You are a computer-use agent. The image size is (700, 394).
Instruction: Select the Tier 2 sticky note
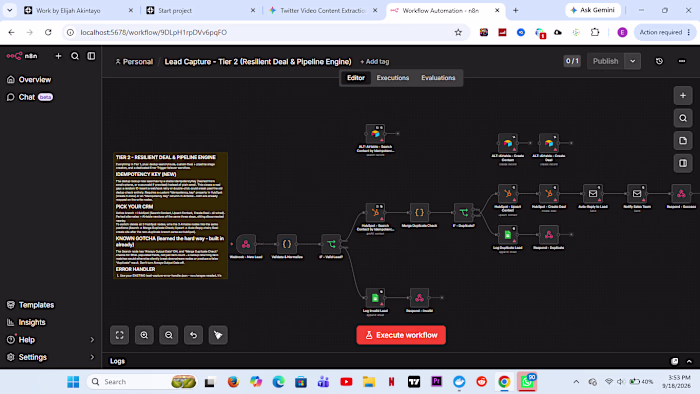click(x=171, y=216)
